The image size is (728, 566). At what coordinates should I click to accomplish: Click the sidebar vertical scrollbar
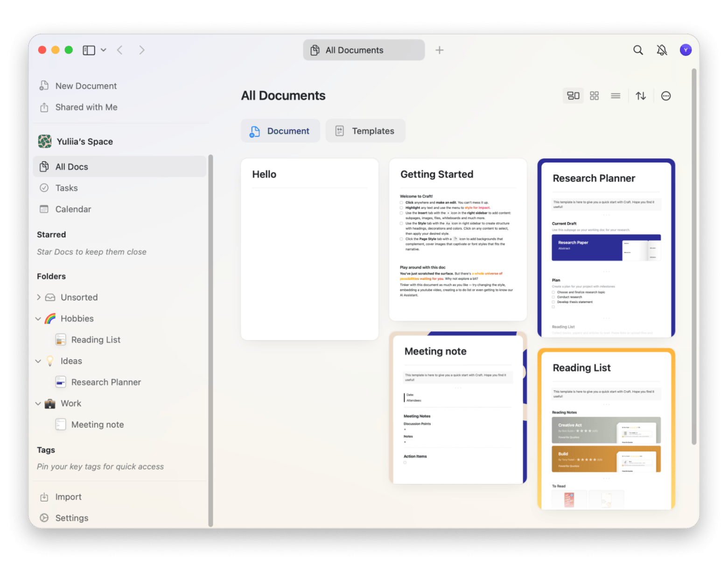pos(210,340)
